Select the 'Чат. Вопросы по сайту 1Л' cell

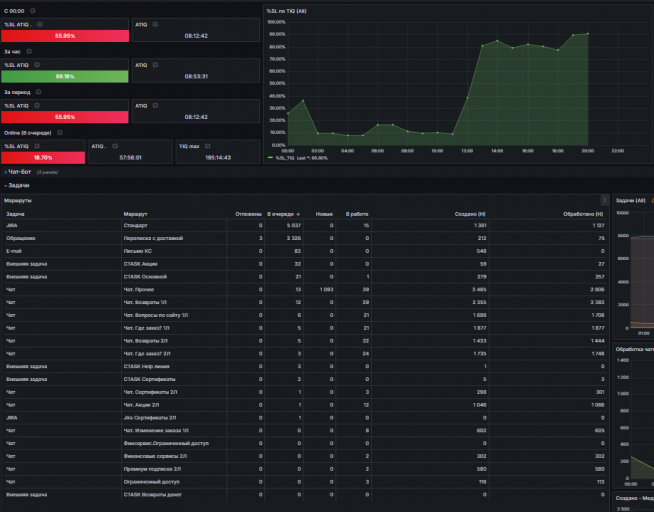click(174, 315)
